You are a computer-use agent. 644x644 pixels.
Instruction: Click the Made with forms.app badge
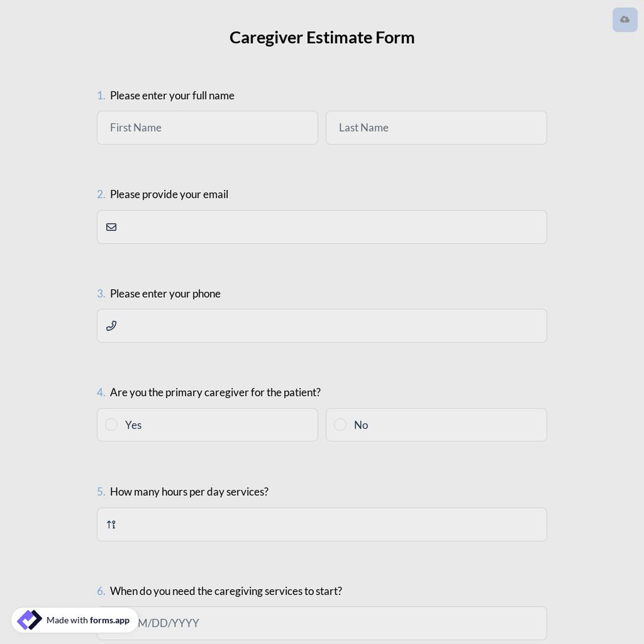(x=75, y=620)
